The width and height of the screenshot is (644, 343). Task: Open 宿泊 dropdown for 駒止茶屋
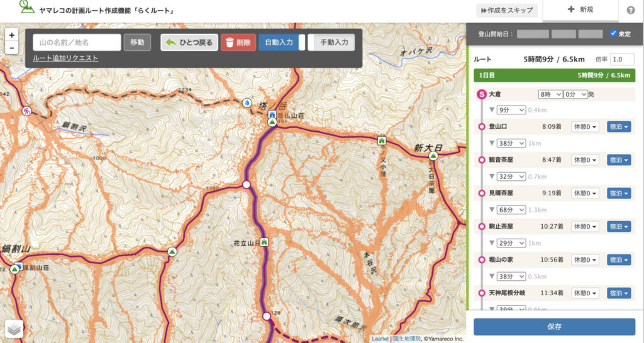(619, 227)
